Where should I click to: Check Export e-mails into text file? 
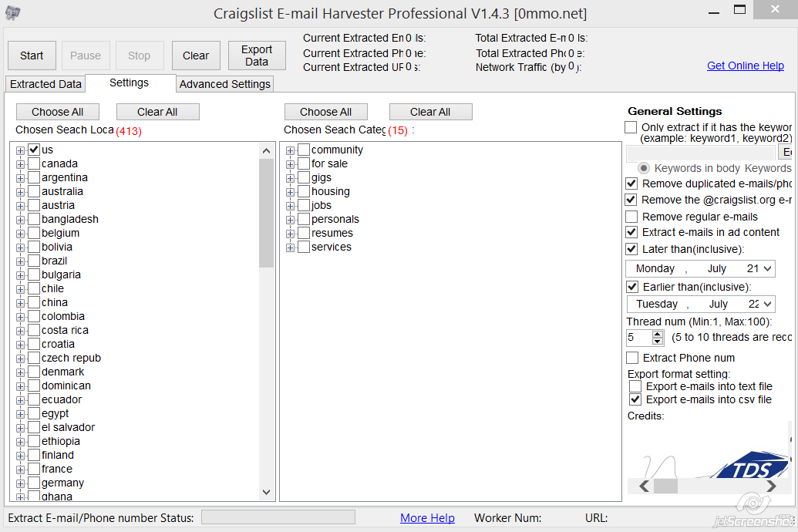click(635, 386)
